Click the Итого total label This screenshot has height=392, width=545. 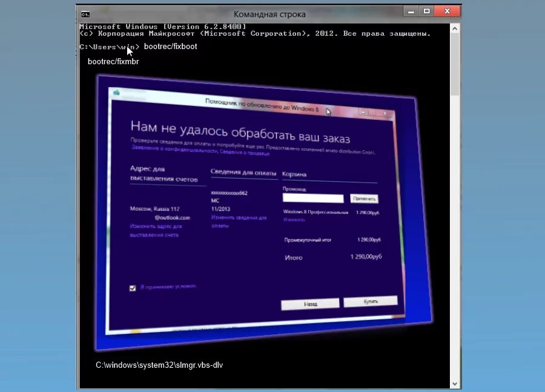(294, 257)
